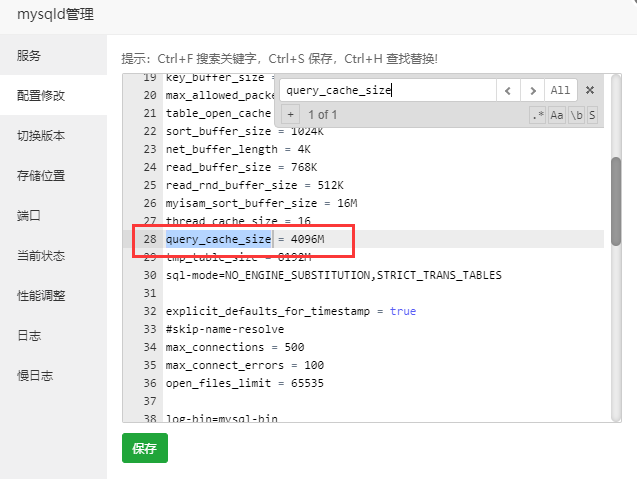Click the explicit_defaults_for_timestamp line
The height and width of the screenshot is (479, 637).
tap(291, 311)
